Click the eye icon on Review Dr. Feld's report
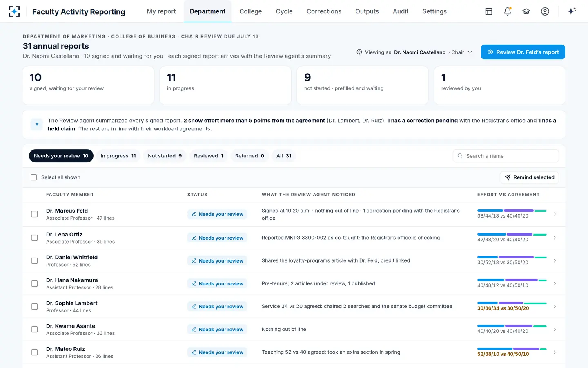Image resolution: width=588 pixels, height=368 pixels. tap(490, 52)
